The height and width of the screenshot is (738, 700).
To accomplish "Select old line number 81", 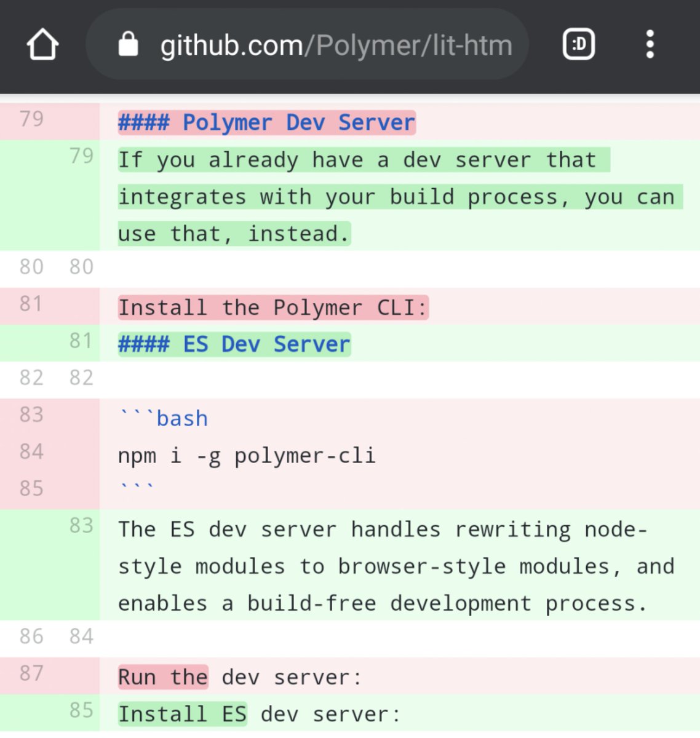I will point(31,303).
